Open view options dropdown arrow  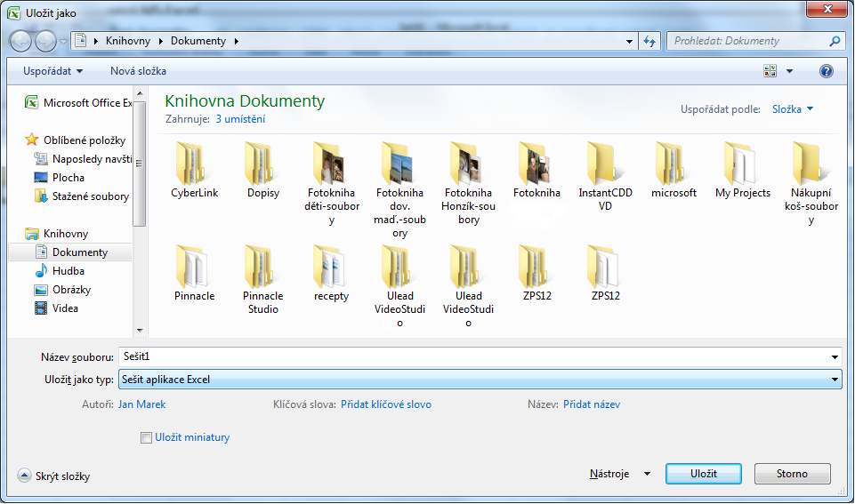tap(789, 71)
